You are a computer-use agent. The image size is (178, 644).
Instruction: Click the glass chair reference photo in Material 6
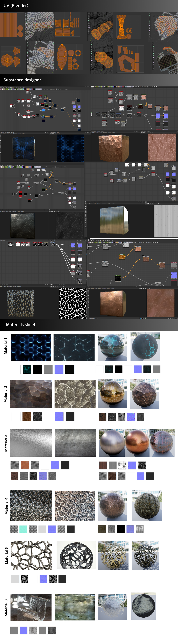click(31, 607)
